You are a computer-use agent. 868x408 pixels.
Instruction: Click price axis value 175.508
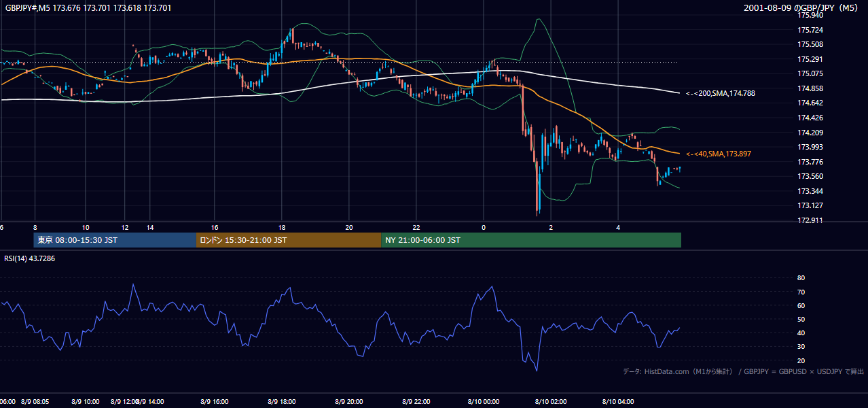coord(810,45)
